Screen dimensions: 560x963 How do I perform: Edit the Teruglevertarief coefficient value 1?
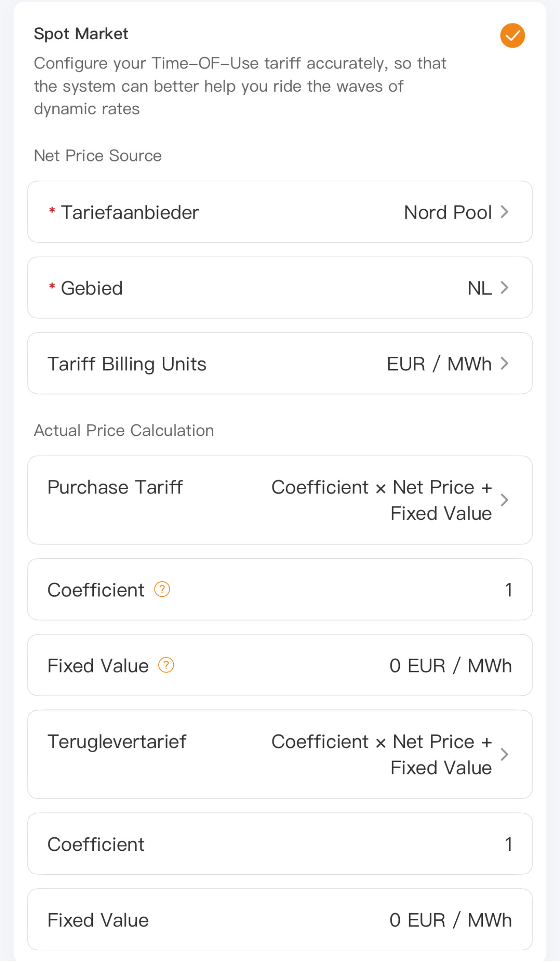pos(508,844)
